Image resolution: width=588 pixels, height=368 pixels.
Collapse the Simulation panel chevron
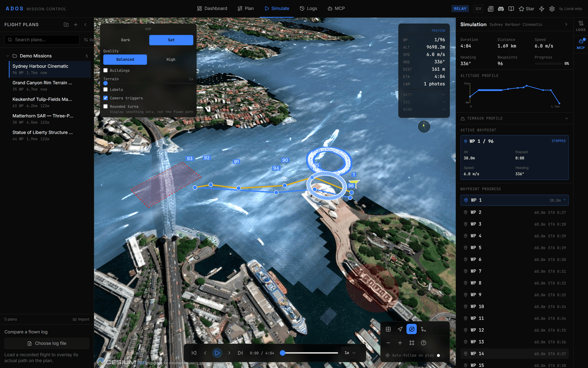click(x=566, y=24)
